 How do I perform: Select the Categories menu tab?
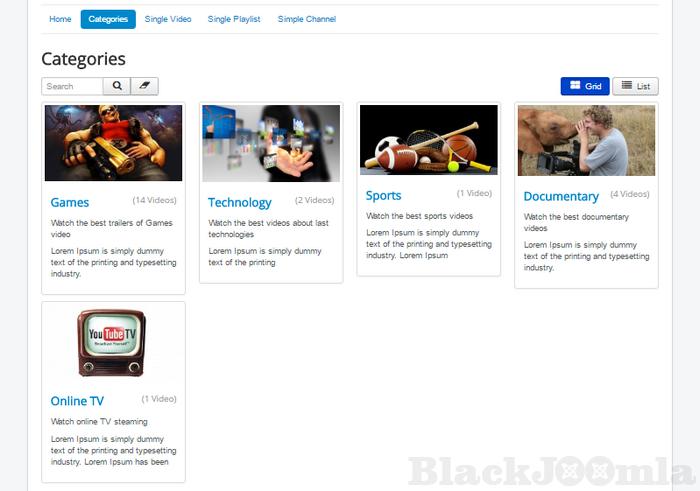(108, 19)
